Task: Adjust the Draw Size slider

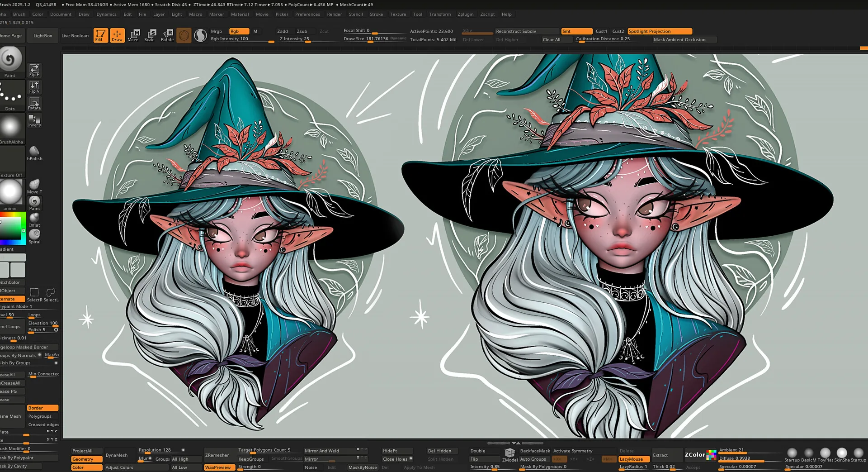Action: [x=374, y=39]
